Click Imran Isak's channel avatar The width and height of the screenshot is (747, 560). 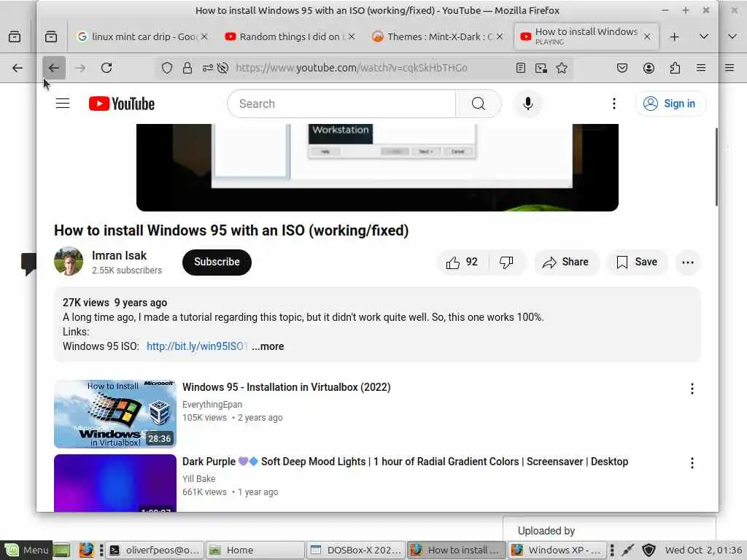[x=69, y=262]
